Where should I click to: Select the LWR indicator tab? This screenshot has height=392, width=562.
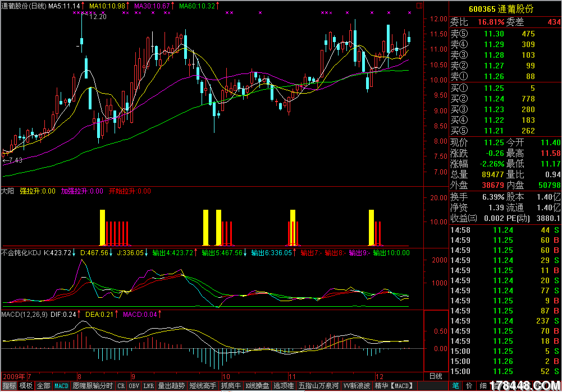tap(148, 386)
